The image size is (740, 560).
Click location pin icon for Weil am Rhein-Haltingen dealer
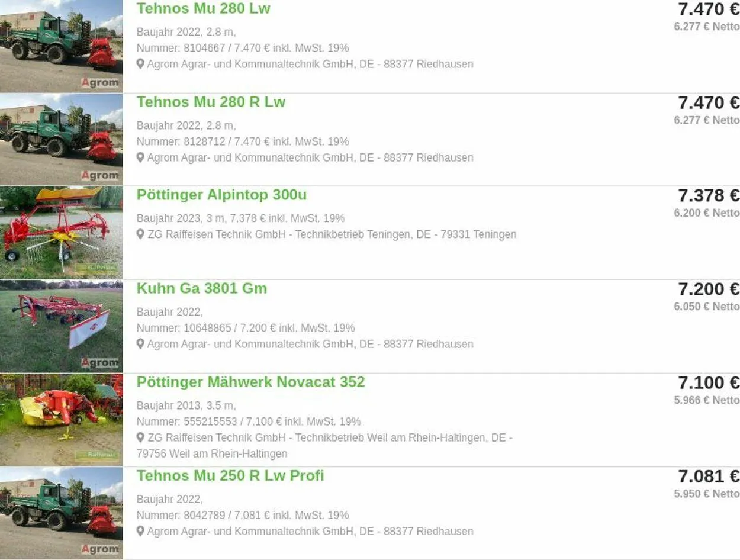click(x=140, y=437)
